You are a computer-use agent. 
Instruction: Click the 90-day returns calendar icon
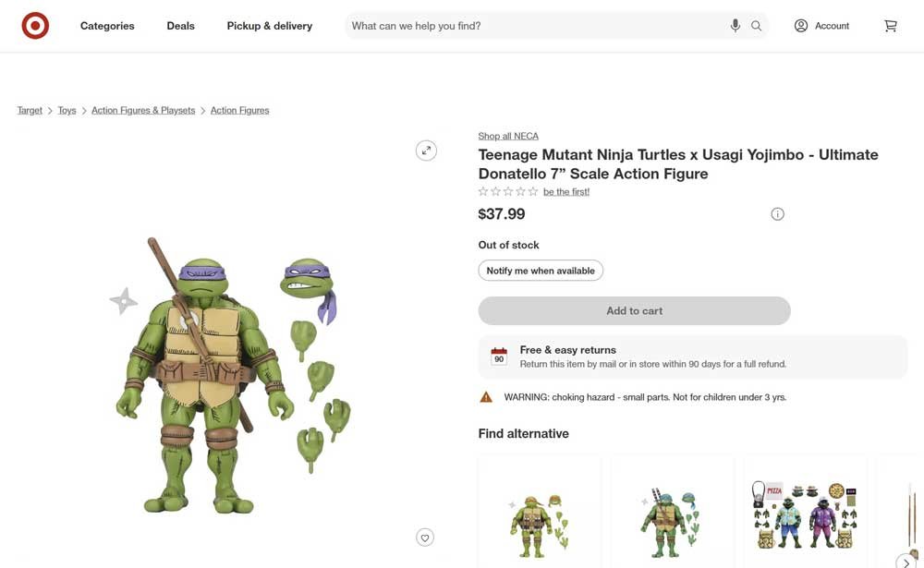tap(498, 356)
